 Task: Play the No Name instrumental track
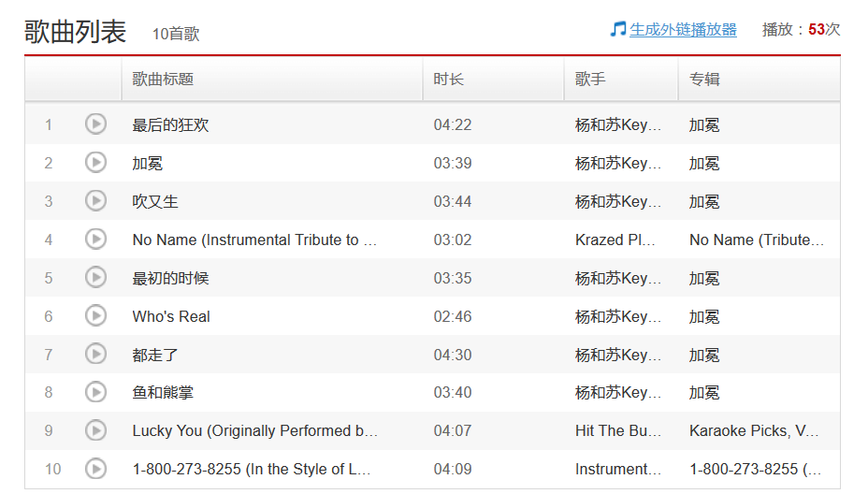95,240
